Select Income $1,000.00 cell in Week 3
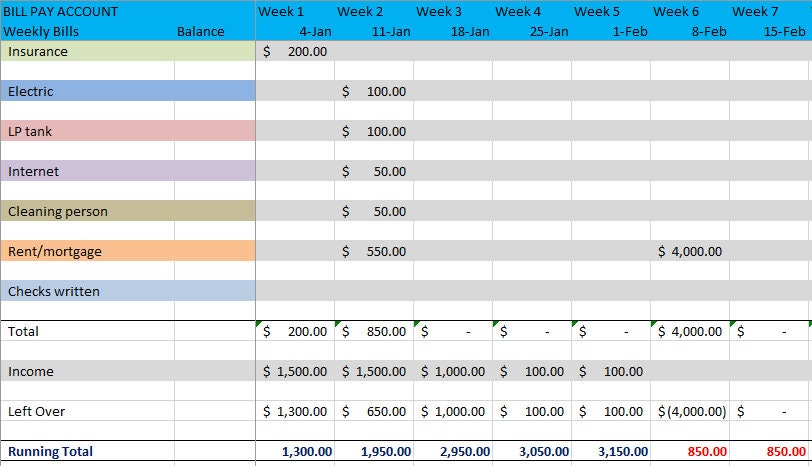 [453, 371]
